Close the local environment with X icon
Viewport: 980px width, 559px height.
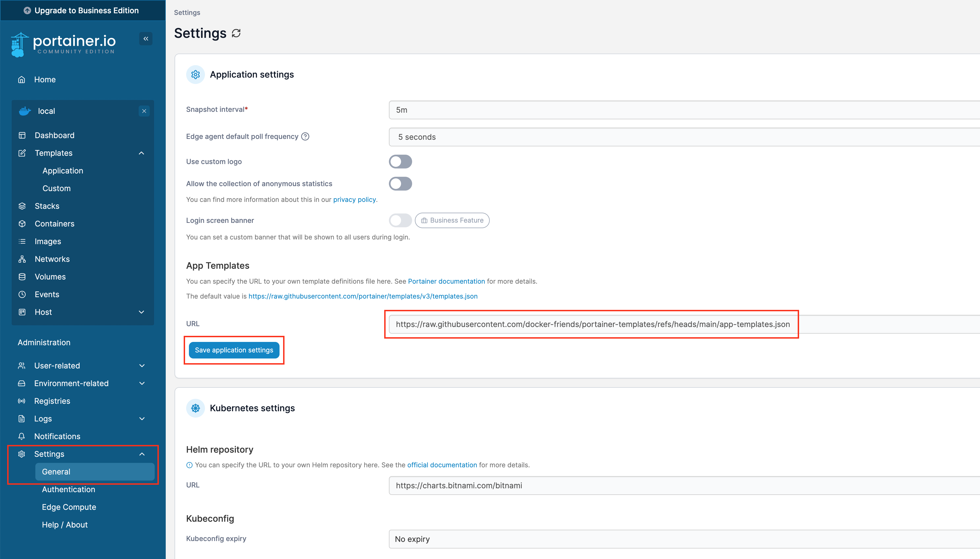click(144, 111)
